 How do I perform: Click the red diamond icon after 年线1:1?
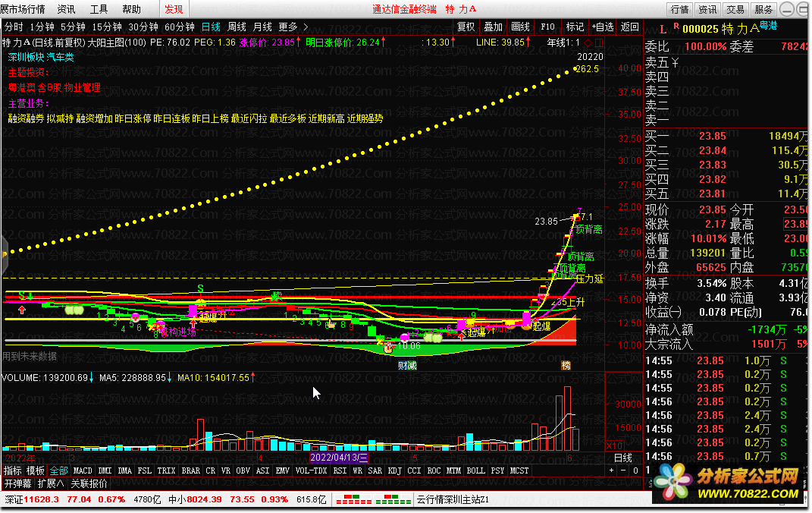[588, 42]
